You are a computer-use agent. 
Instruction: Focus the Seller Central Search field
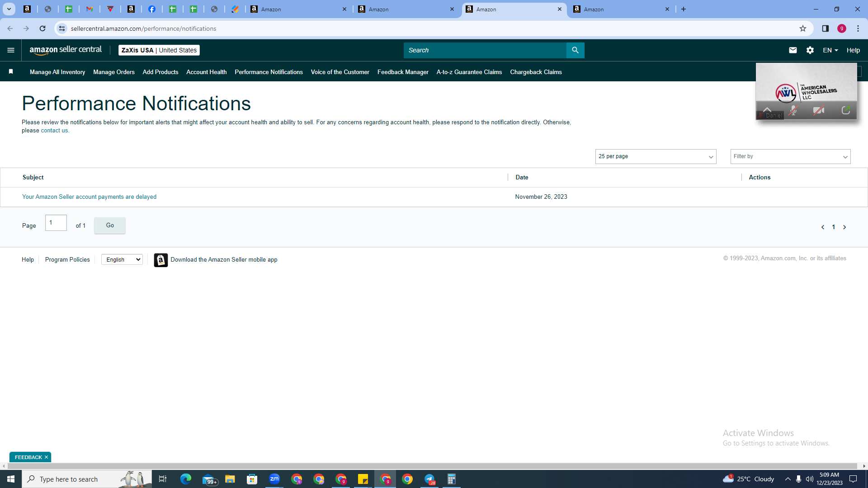coord(485,50)
